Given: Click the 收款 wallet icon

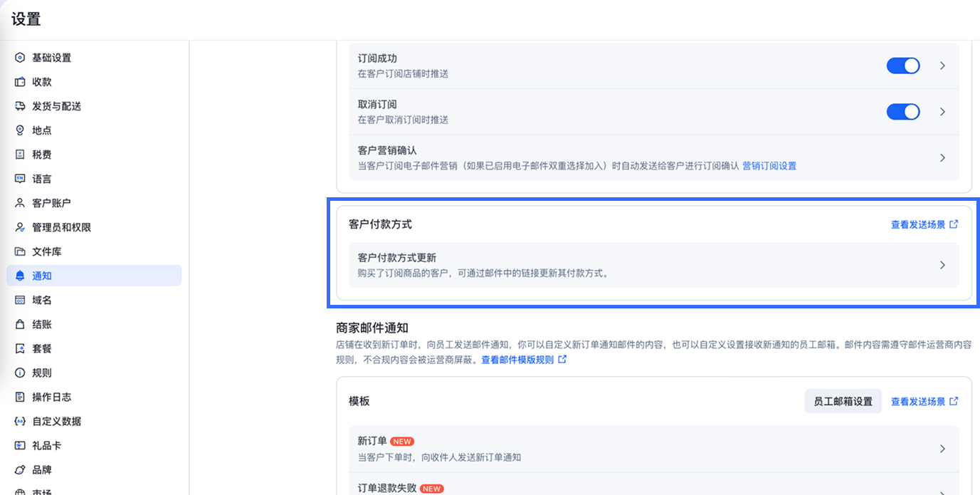Looking at the screenshot, I should point(20,82).
